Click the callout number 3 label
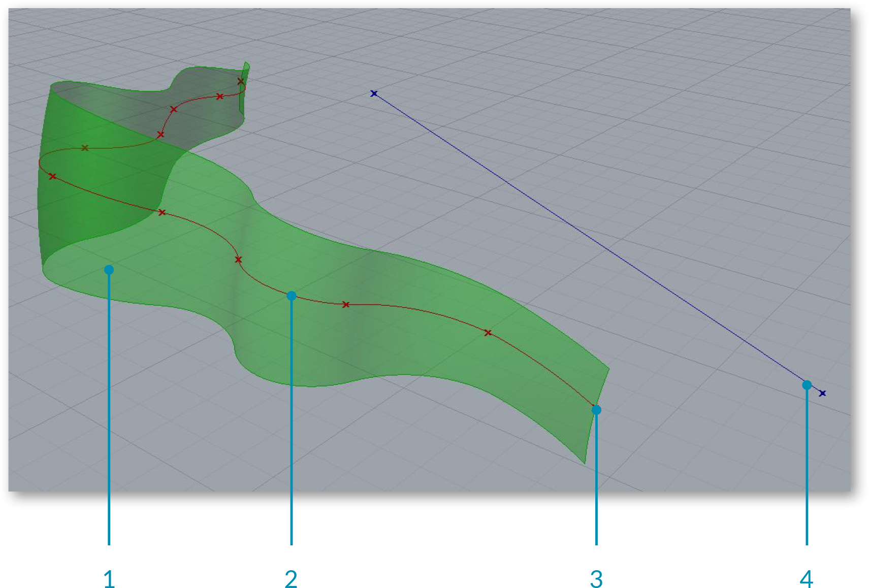This screenshot has height=588, width=869. (x=596, y=578)
